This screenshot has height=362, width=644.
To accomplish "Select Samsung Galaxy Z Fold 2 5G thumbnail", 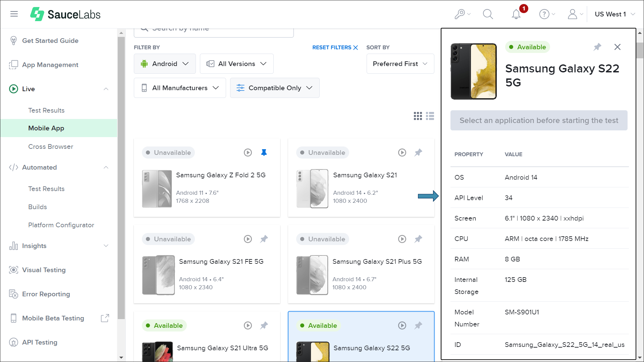I will tap(157, 188).
